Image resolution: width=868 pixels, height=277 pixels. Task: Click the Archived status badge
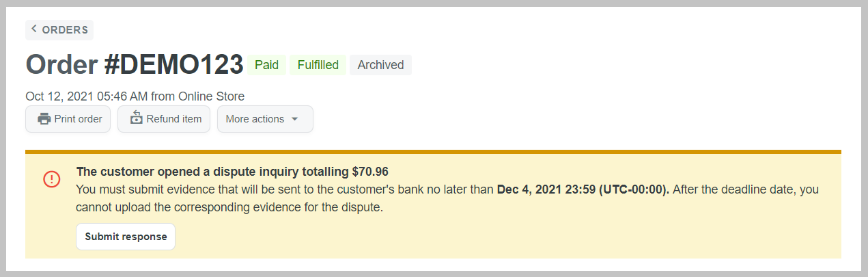[380, 65]
